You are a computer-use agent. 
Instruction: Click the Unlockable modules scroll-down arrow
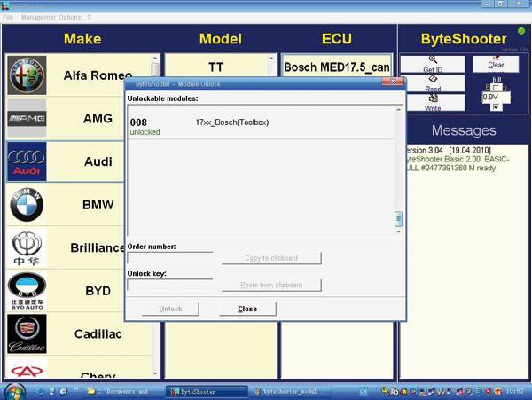click(x=399, y=231)
